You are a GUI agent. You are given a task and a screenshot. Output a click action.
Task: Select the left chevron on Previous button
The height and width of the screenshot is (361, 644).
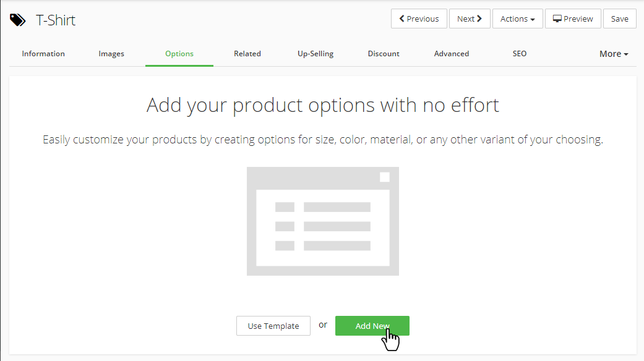[403, 18]
